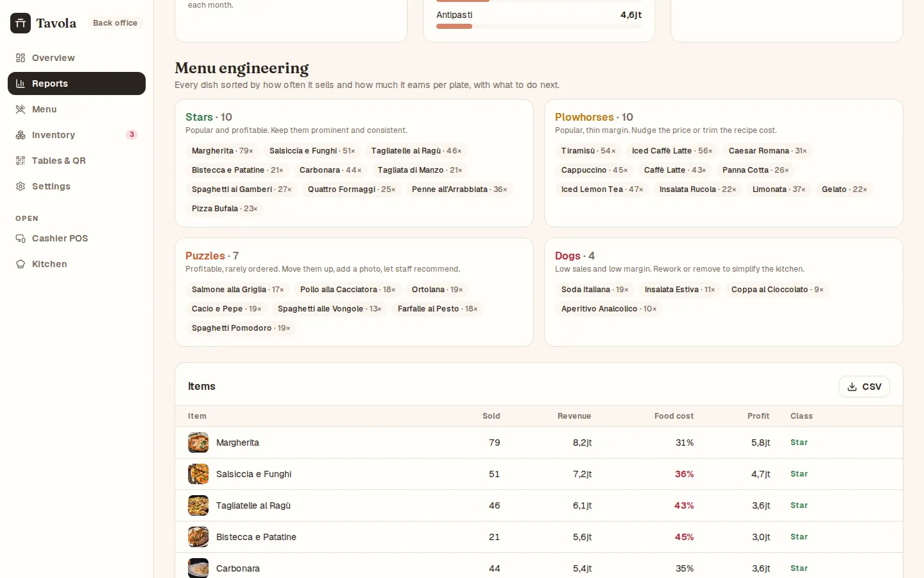Go to the Menu section

(76, 109)
